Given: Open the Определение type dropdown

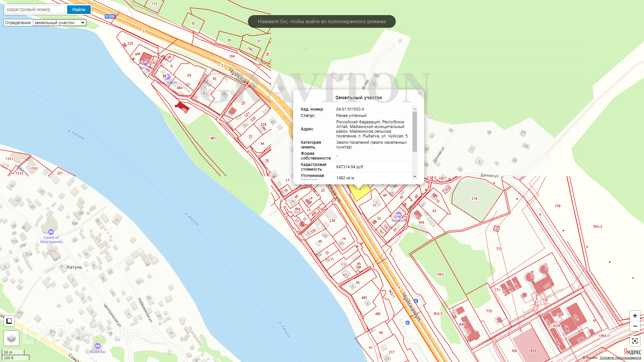Looking at the screenshot, I should click(59, 23).
